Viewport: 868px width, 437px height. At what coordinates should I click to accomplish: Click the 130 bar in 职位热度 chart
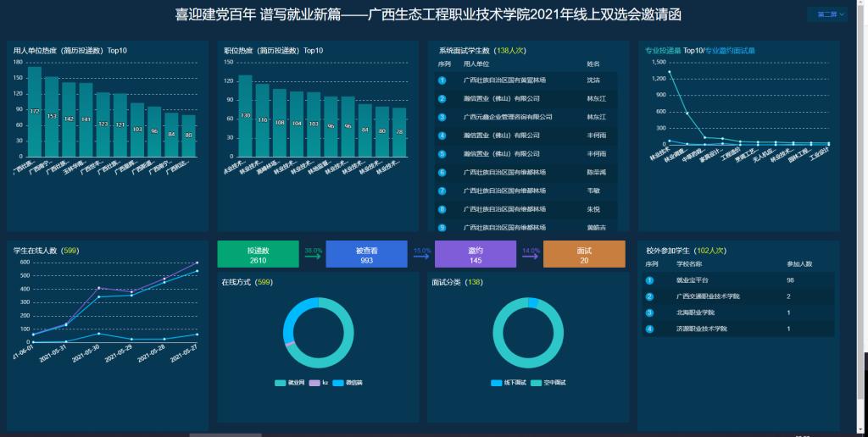point(245,116)
